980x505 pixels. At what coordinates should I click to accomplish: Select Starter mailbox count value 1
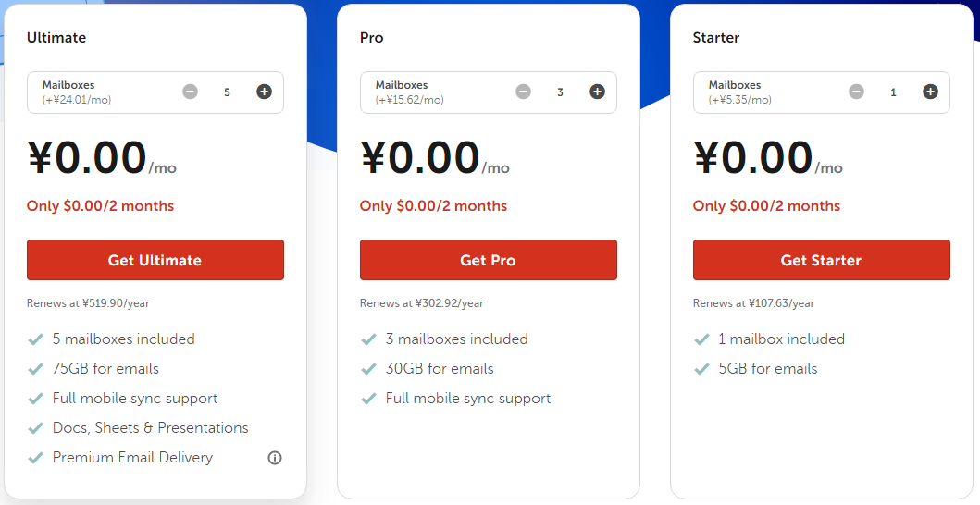893,92
